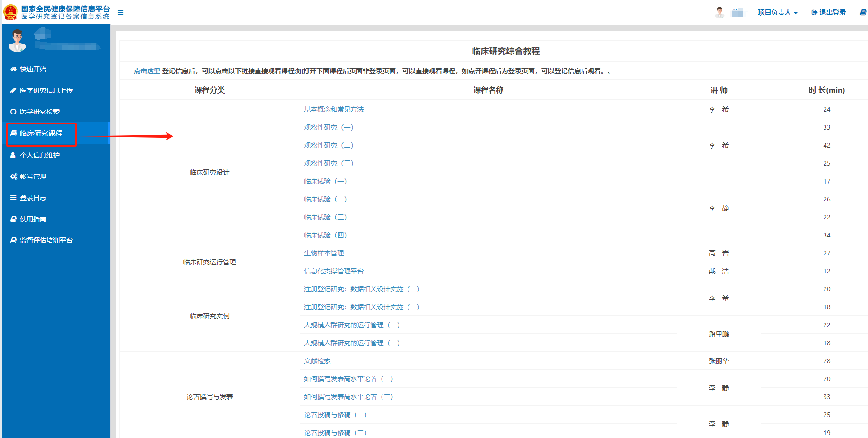
Task: Open course 临床试验（二）
Action: pos(325,199)
